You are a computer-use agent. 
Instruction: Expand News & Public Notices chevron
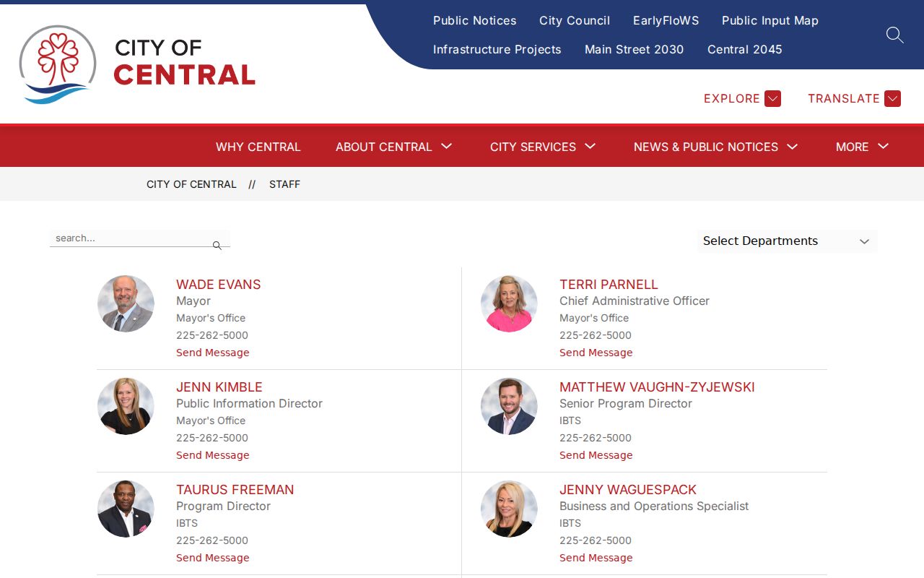(793, 146)
